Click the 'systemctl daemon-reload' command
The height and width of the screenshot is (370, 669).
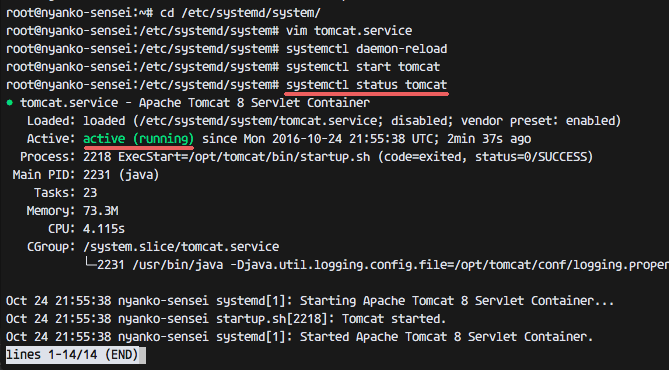[366, 49]
